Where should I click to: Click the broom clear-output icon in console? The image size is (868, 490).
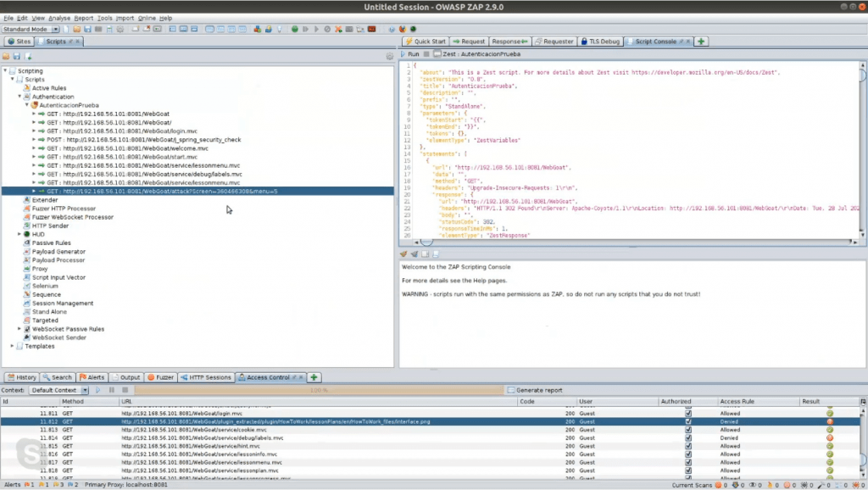point(403,254)
